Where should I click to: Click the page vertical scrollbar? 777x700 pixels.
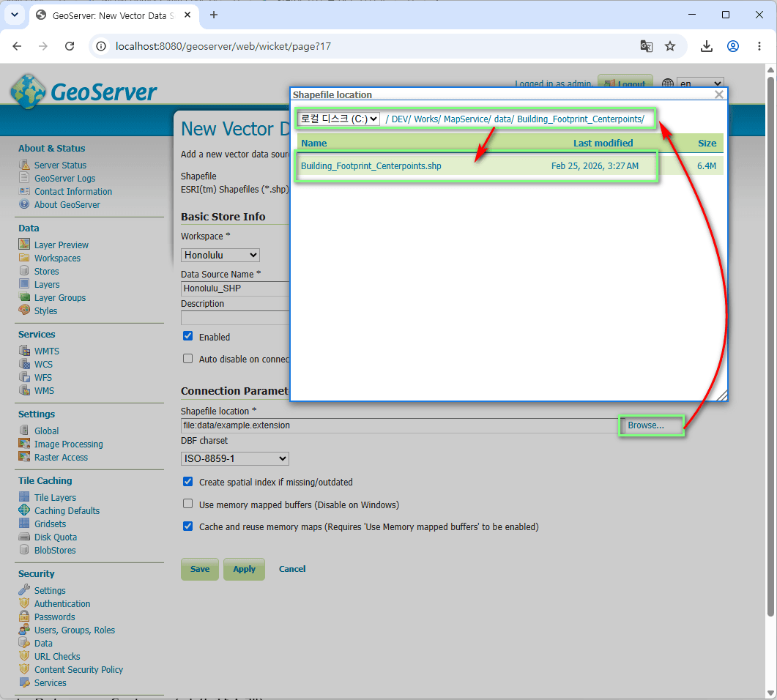(x=770, y=347)
